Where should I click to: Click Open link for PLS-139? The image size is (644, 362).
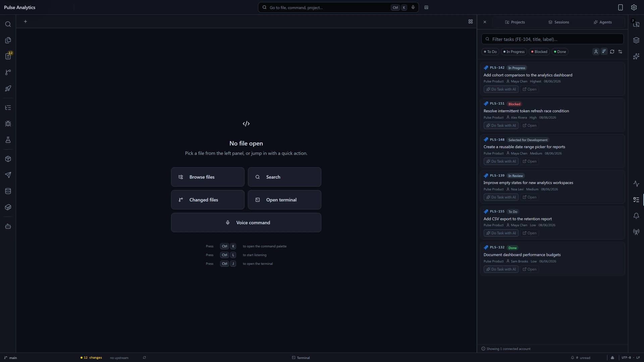[x=530, y=197]
